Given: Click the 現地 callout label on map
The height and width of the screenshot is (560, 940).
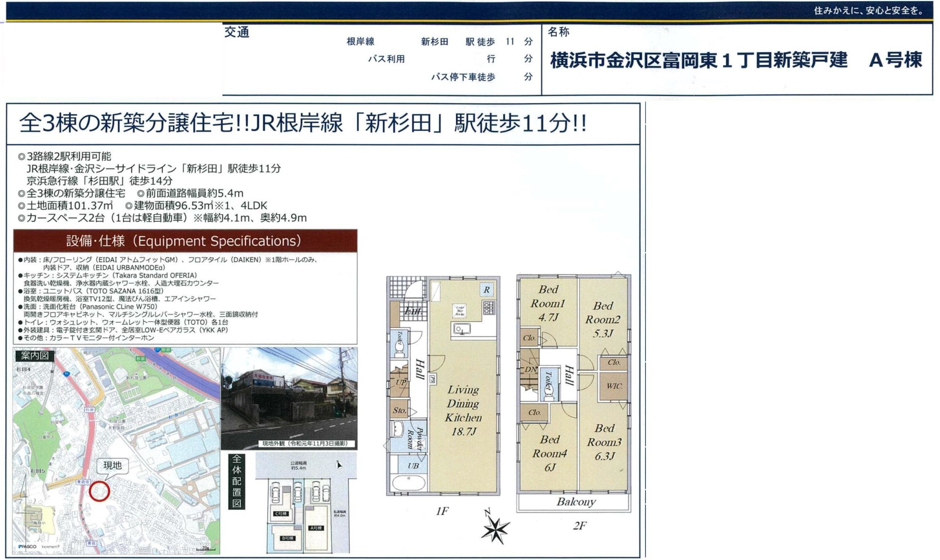Looking at the screenshot, I should click(112, 466).
